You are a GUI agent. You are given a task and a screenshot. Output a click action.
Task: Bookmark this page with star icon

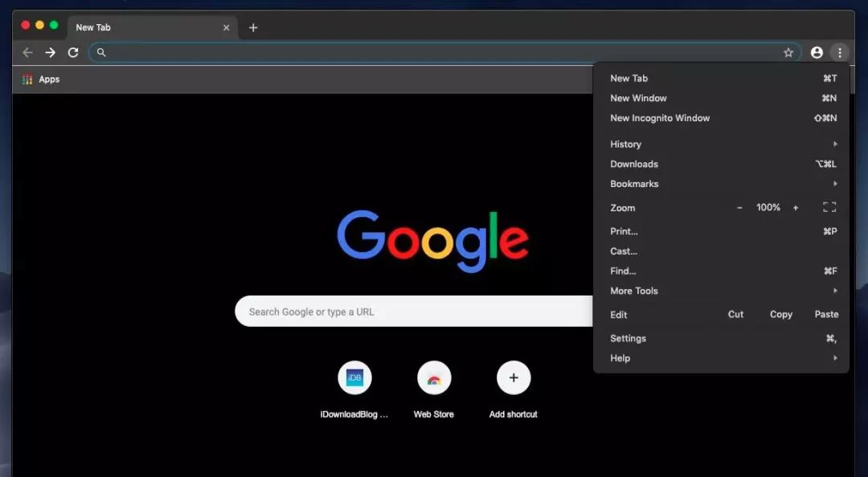pyautogui.click(x=788, y=52)
